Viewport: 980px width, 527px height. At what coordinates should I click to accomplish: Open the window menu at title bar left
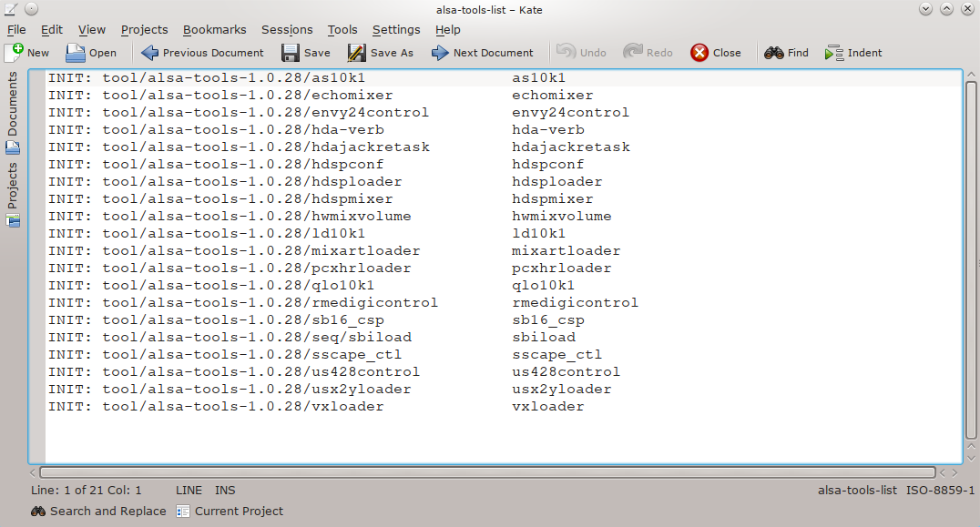[10, 8]
